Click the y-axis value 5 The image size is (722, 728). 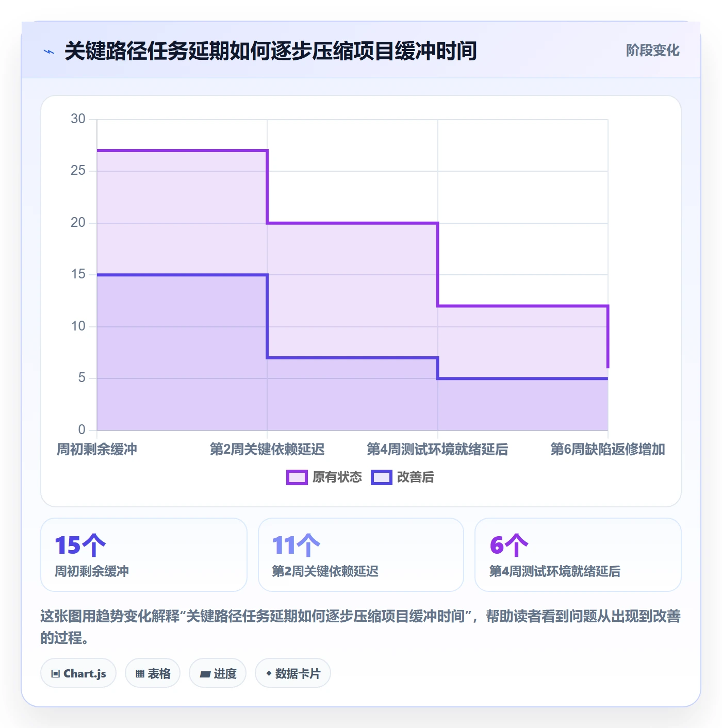click(x=81, y=378)
